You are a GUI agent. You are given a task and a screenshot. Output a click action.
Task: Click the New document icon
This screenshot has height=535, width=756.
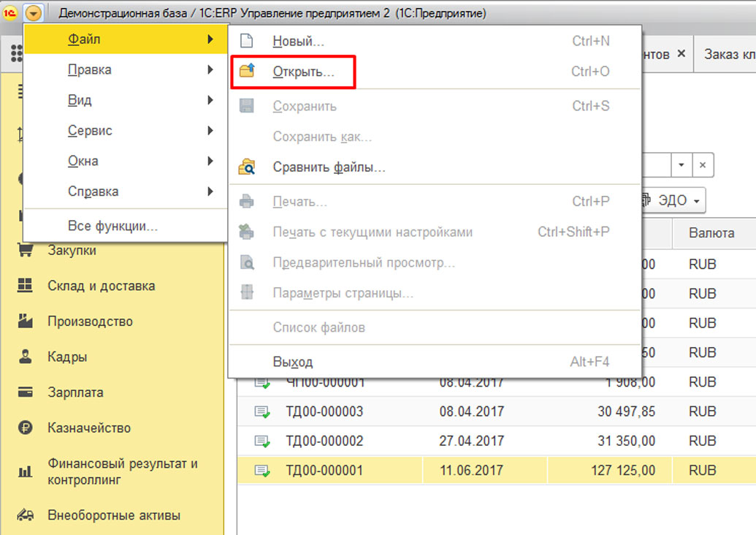point(247,42)
